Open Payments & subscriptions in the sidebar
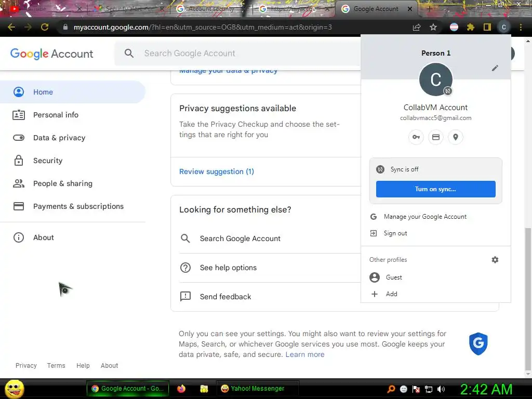 [73, 206]
